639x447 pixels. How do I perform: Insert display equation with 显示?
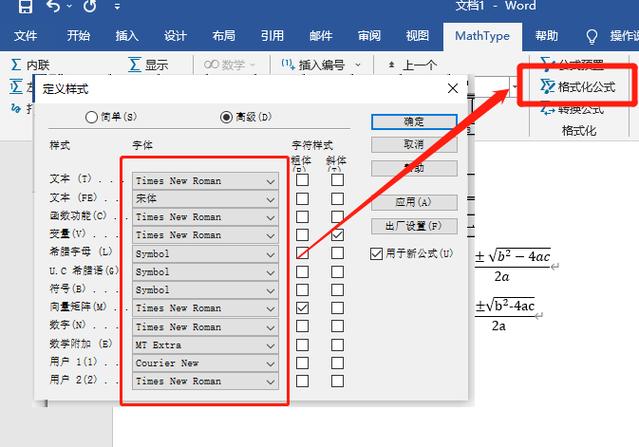[148, 65]
